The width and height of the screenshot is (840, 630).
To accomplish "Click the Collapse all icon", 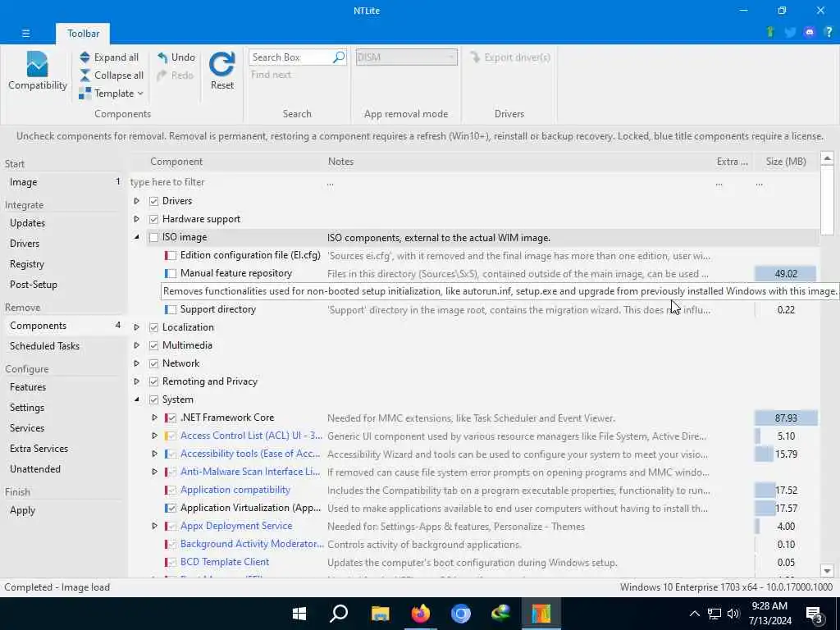I will [84, 75].
